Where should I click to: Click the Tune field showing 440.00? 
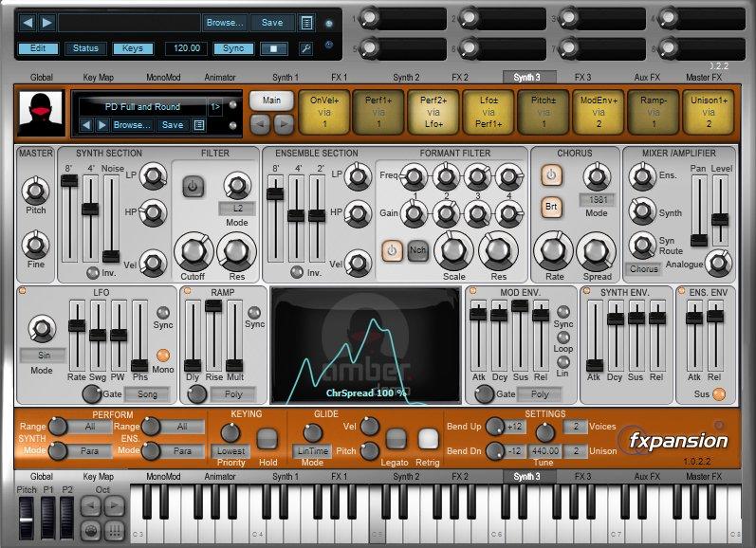tap(544, 451)
